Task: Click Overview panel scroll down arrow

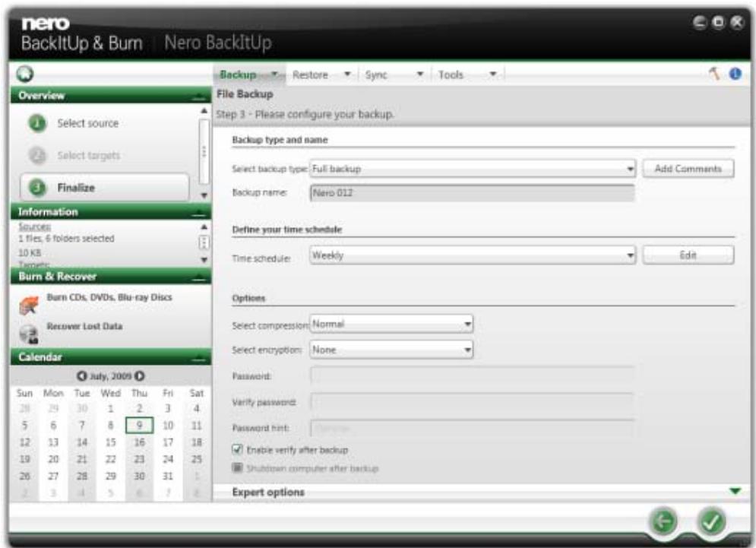Action: click(204, 195)
